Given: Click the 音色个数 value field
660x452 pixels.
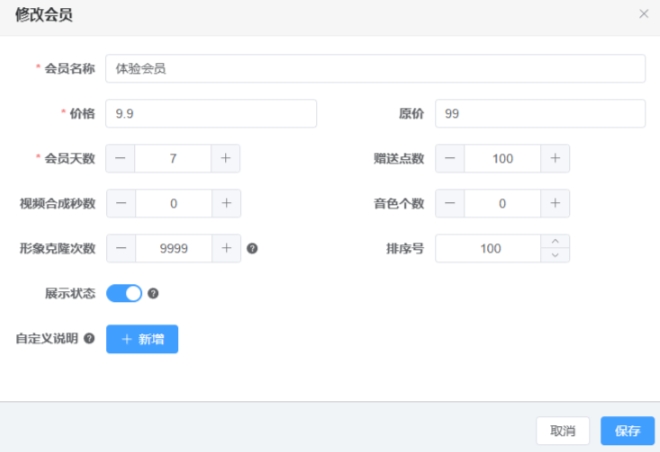Looking at the screenshot, I should (503, 204).
